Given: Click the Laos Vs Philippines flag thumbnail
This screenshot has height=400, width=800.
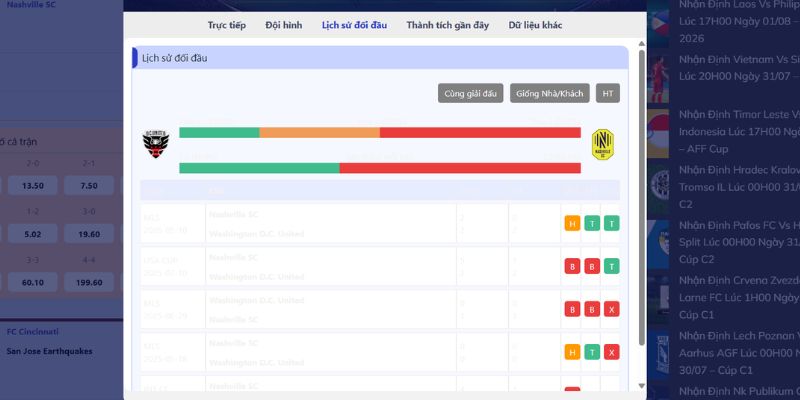Looking at the screenshot, I should [x=658, y=24].
